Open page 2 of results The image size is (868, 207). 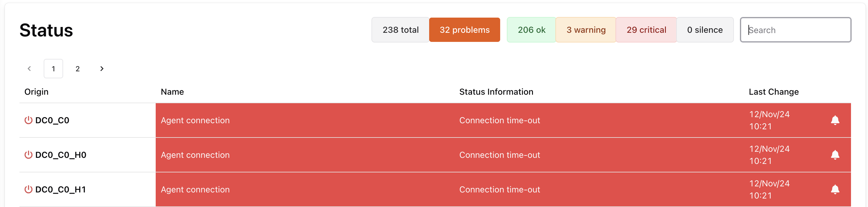[x=77, y=69]
